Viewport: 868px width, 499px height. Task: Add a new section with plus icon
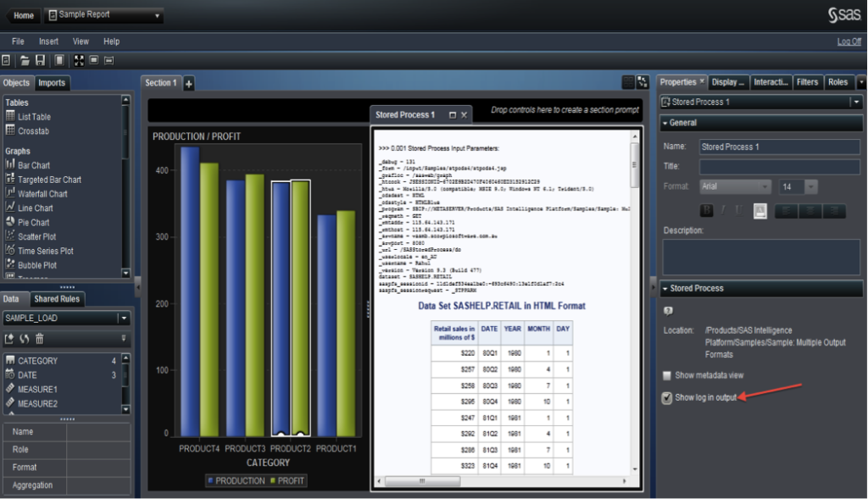pyautogui.click(x=189, y=84)
